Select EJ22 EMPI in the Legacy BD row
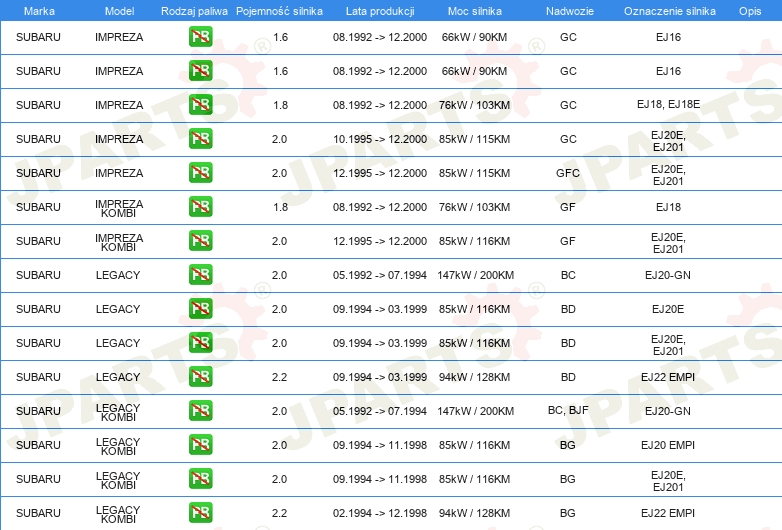This screenshot has height=530, width=782. [x=668, y=377]
